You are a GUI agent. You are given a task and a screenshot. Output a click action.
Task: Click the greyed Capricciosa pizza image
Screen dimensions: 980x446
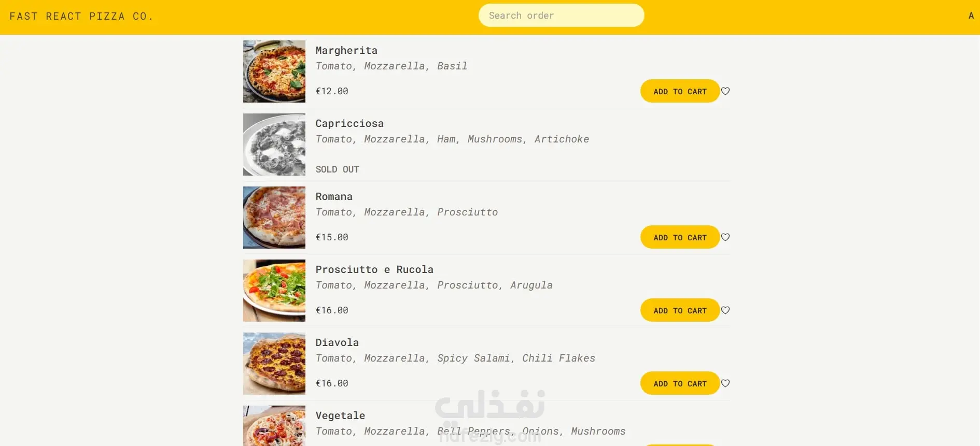click(274, 145)
